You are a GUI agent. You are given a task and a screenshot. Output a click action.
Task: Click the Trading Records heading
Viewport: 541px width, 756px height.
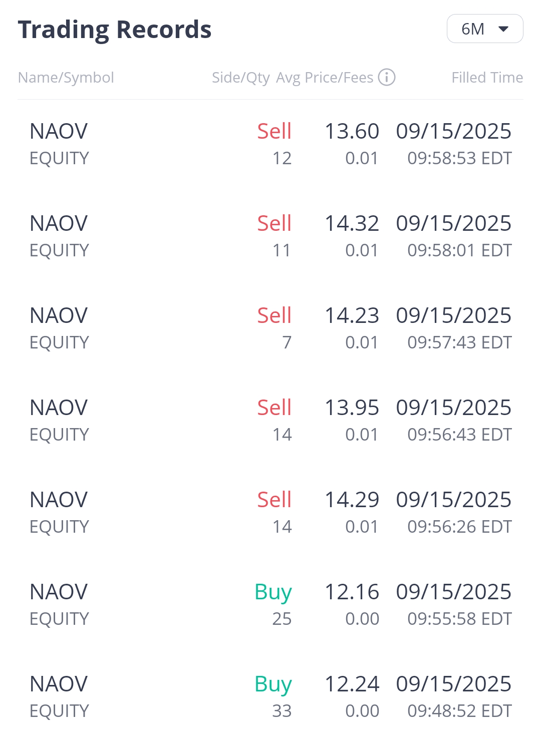pyautogui.click(x=115, y=29)
